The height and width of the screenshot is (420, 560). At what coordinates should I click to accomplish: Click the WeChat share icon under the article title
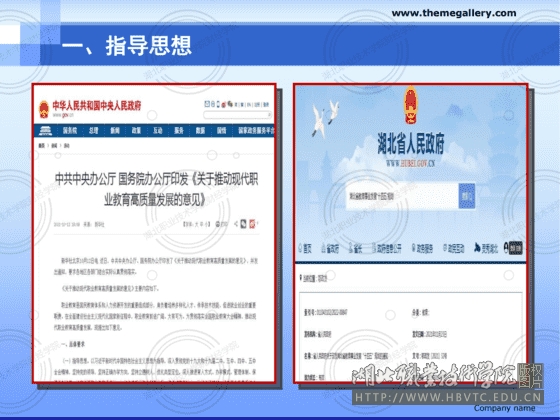point(244,224)
